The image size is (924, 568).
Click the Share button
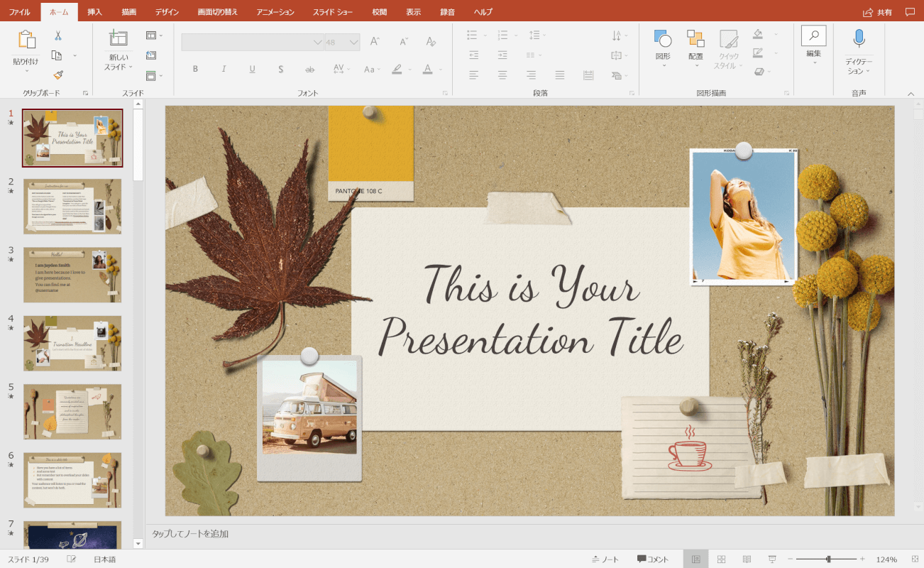click(x=877, y=12)
